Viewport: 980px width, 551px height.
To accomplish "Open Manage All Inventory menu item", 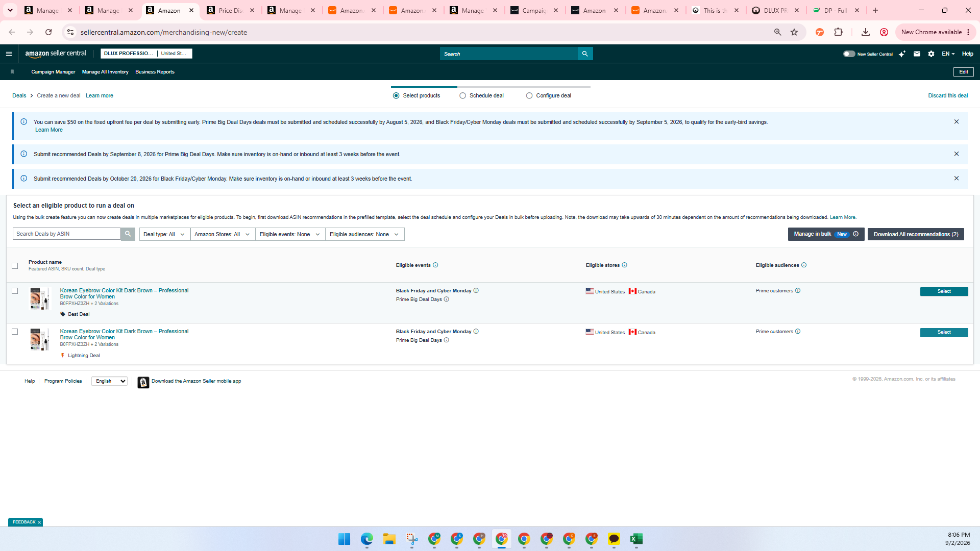I will click(105, 72).
